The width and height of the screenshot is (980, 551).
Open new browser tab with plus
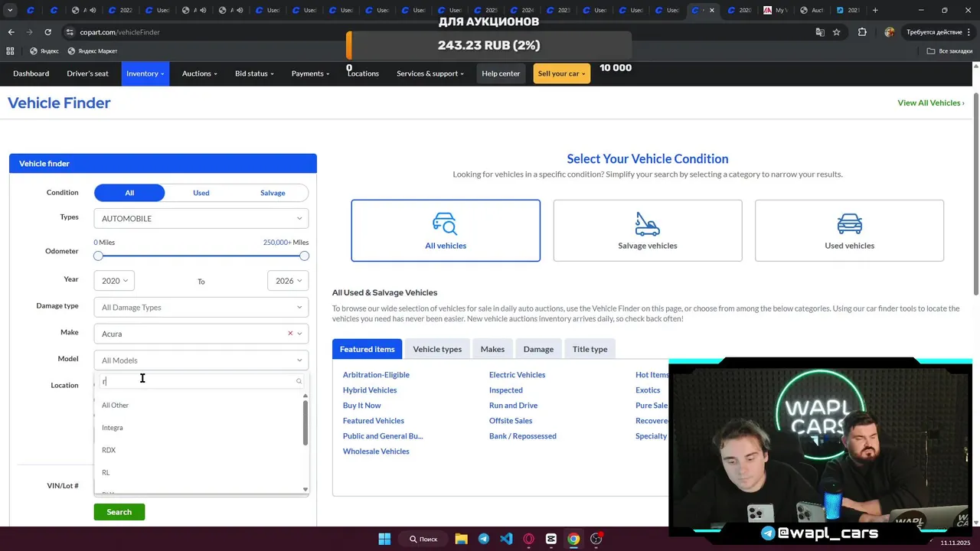pyautogui.click(x=875, y=11)
